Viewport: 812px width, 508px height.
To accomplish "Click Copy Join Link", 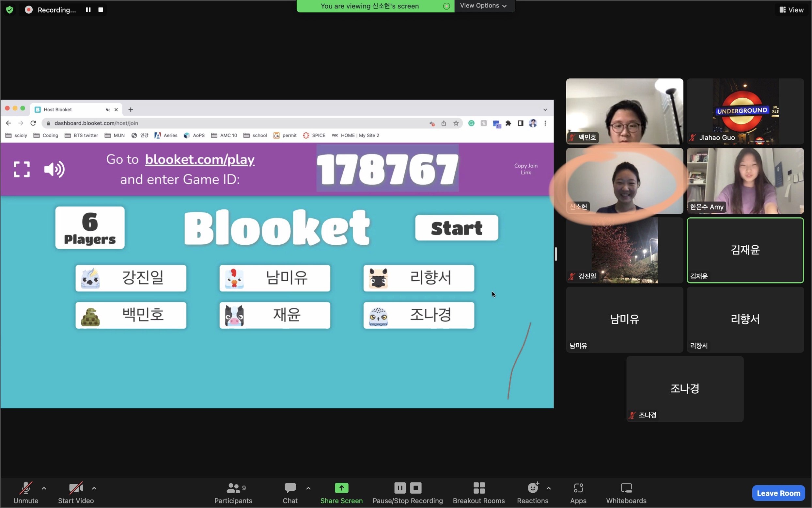I will 526,169.
